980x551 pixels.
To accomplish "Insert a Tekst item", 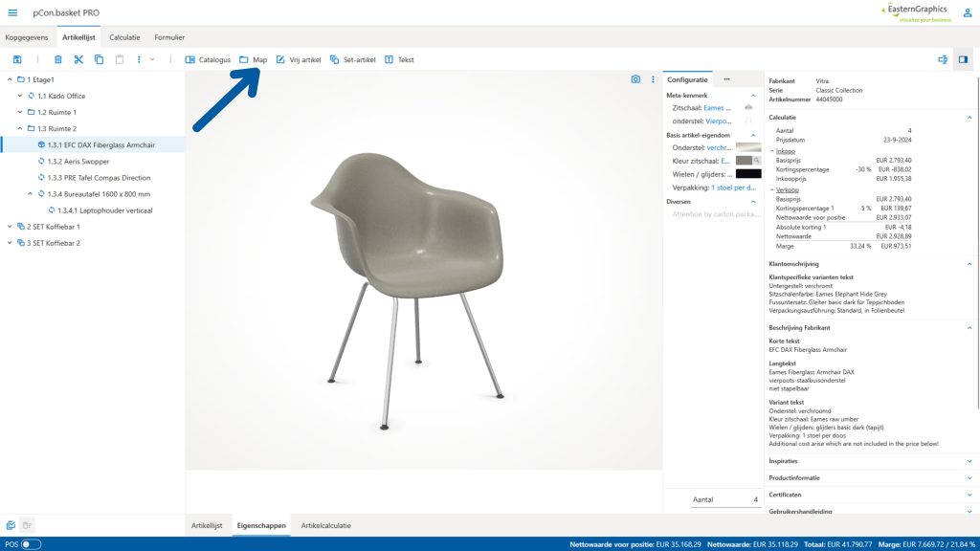I will coord(399,59).
